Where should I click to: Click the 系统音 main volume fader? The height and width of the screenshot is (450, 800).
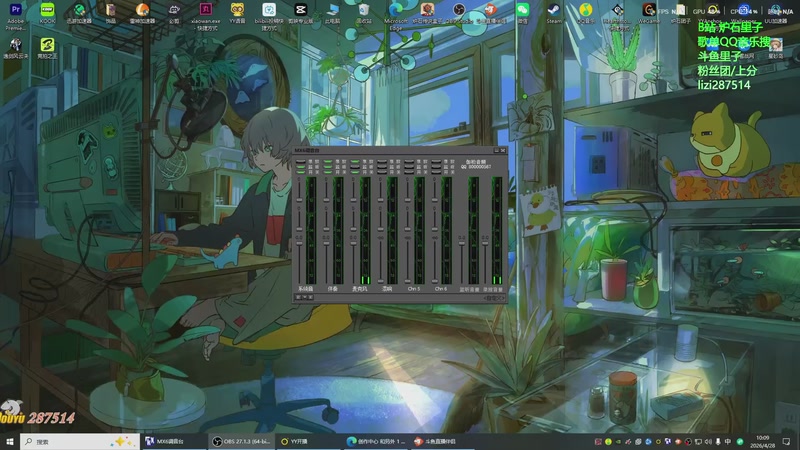pyautogui.click(x=299, y=243)
